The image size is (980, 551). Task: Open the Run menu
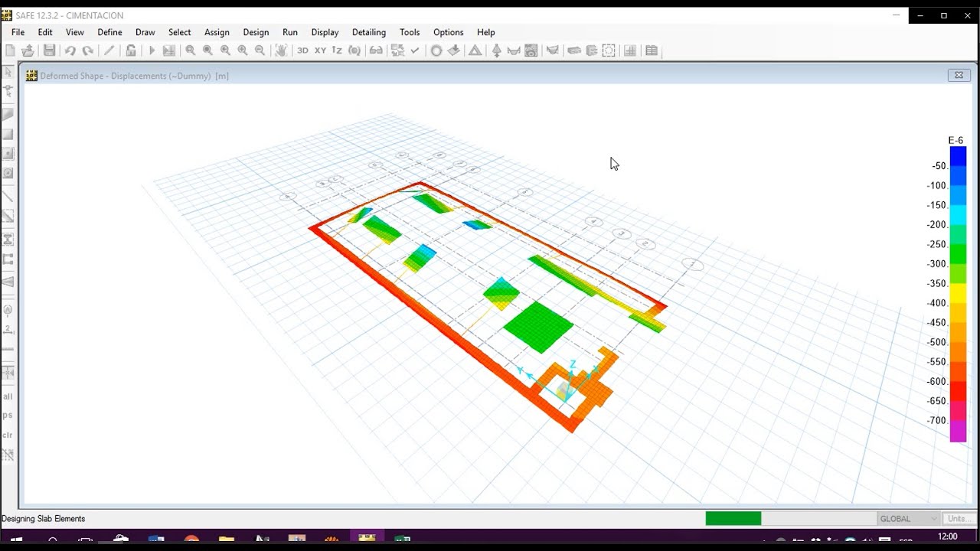click(289, 32)
